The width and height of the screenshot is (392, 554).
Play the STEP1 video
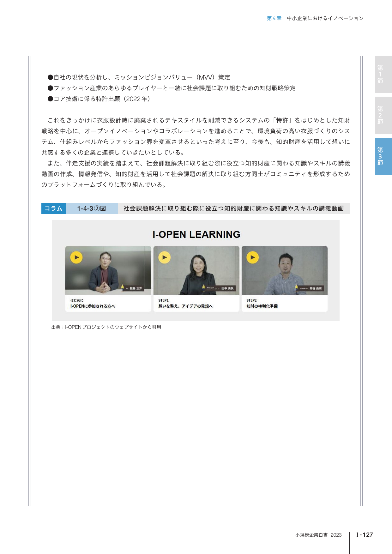pos(164,257)
